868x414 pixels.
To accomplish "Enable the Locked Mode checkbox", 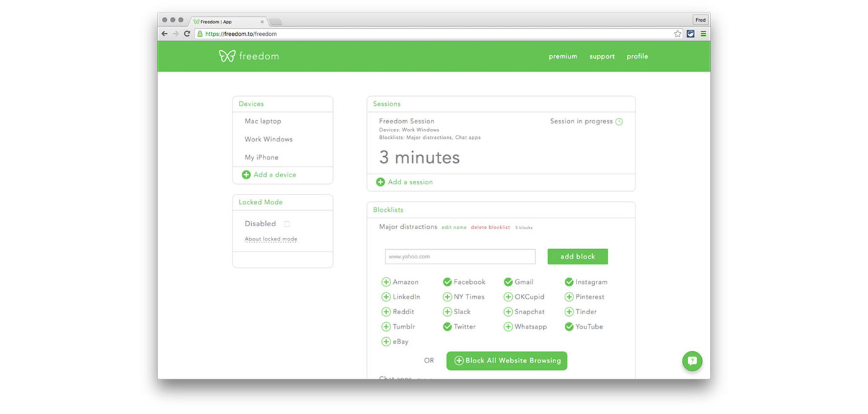I will (x=286, y=224).
